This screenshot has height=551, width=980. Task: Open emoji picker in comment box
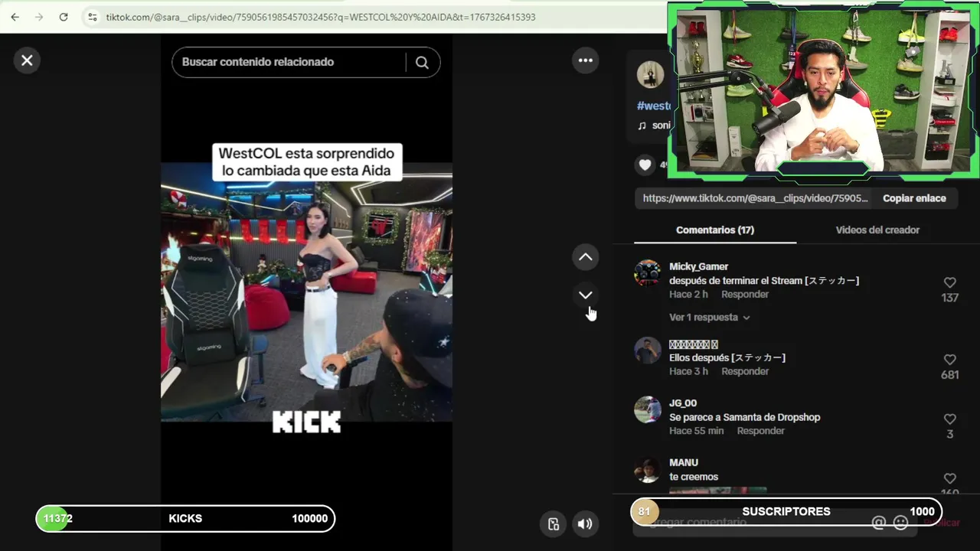901,523
